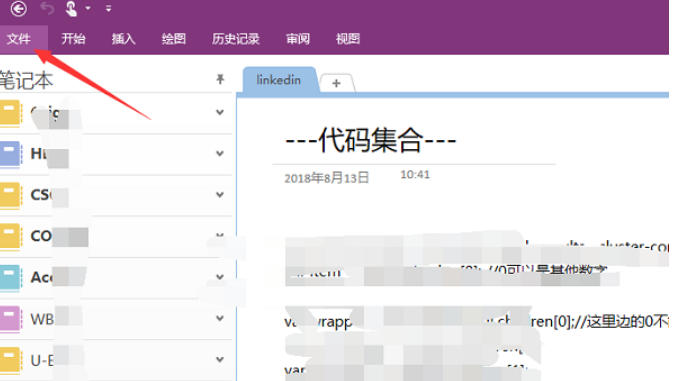Open the 文件 menu
Image resolution: width=680 pixels, height=381 pixels.
(x=19, y=39)
